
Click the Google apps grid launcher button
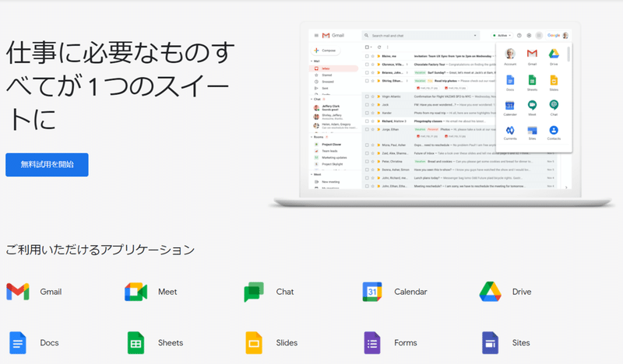539,35
